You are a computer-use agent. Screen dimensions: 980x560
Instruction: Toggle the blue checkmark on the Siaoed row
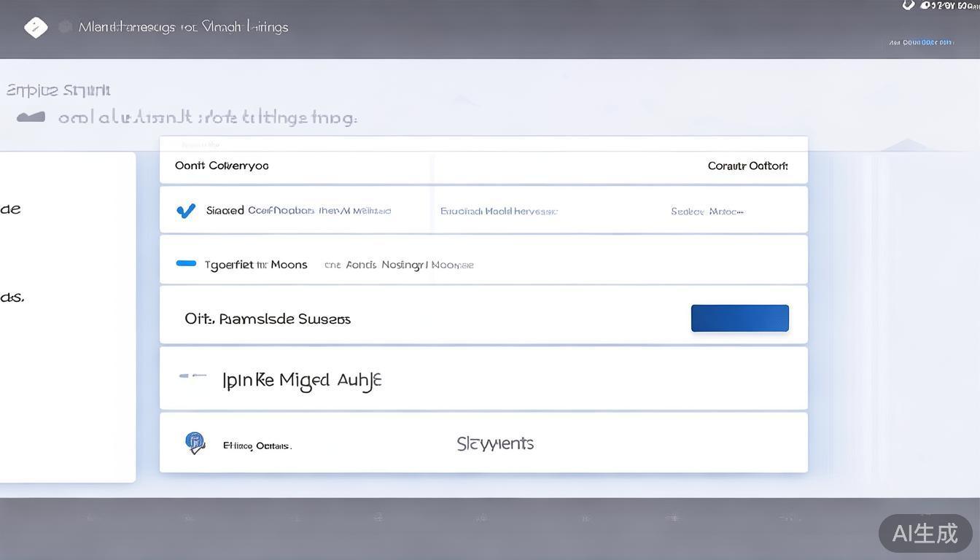tap(186, 211)
